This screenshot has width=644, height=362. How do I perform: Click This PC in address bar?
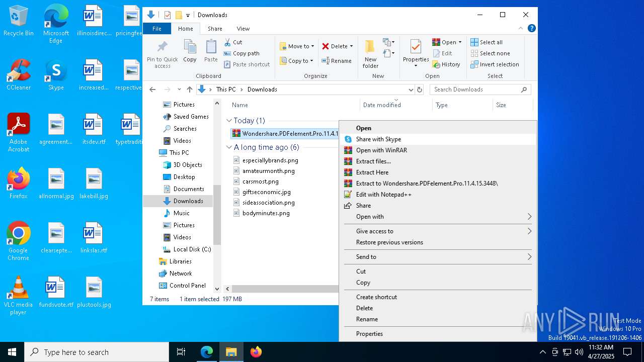click(x=225, y=89)
